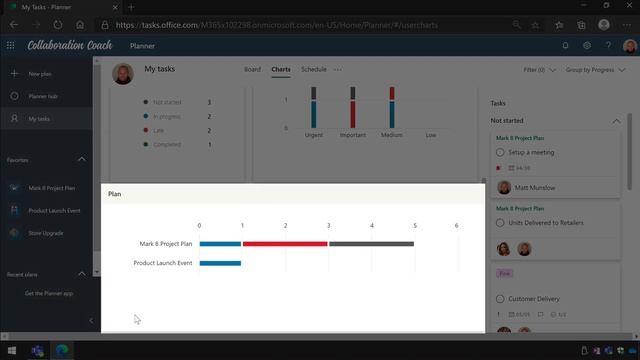Open Microsoft Teams from the taskbar

pyautogui.click(x=38, y=351)
